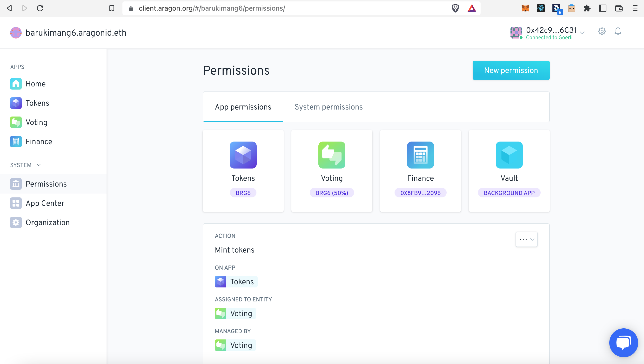Screen dimensions: 644x364
Task: Select Permissions in sidebar
Action: 53,184
